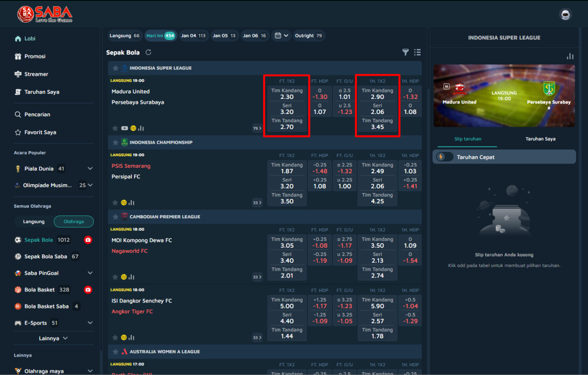Select the Jan 04 date tab
588x375 pixels.
pyautogui.click(x=193, y=35)
